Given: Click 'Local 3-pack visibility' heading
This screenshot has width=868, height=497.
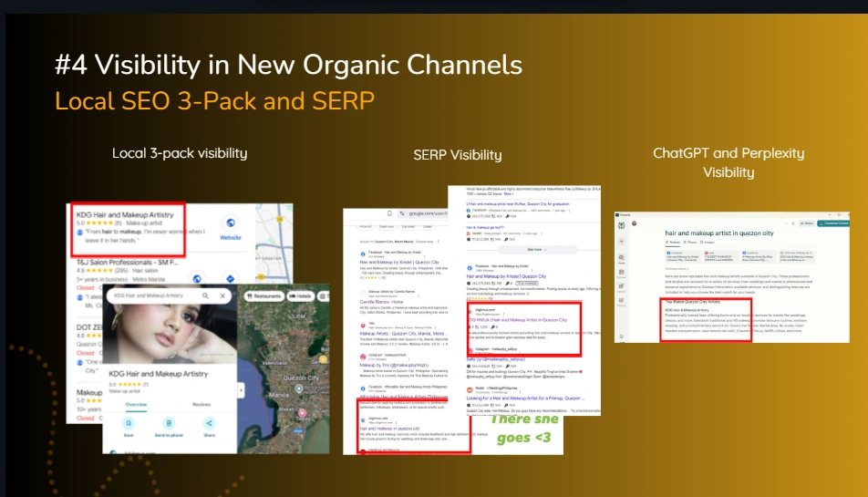Looking at the screenshot, I should pyautogui.click(x=180, y=153).
